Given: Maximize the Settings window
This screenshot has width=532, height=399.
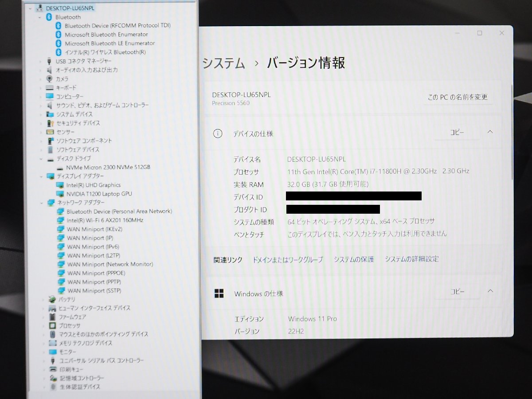Looking at the screenshot, I should (479, 33).
